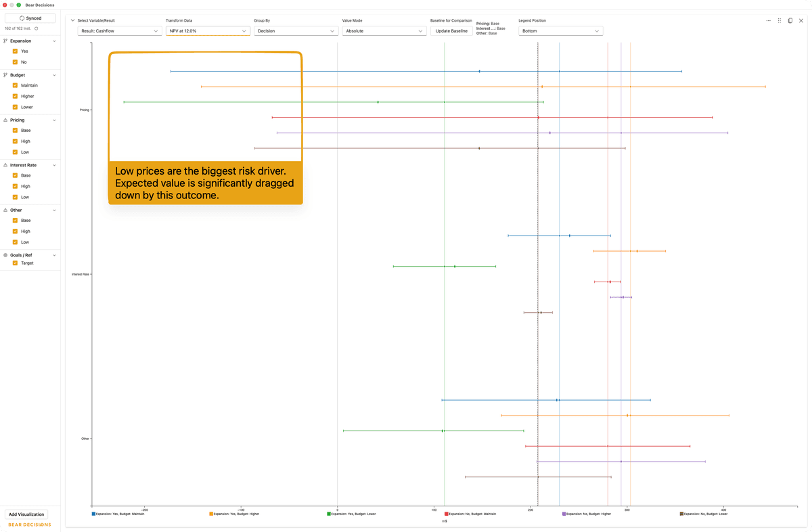Open the Value Mode Absolute dropdown
812x532 pixels.
(x=384, y=31)
